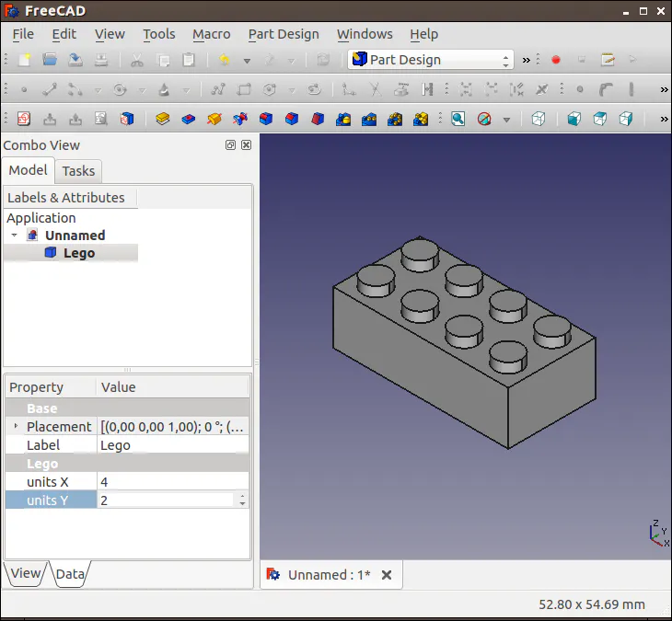672x621 pixels.
Task: Switch to the axonometric view cube icon
Action: click(x=539, y=119)
